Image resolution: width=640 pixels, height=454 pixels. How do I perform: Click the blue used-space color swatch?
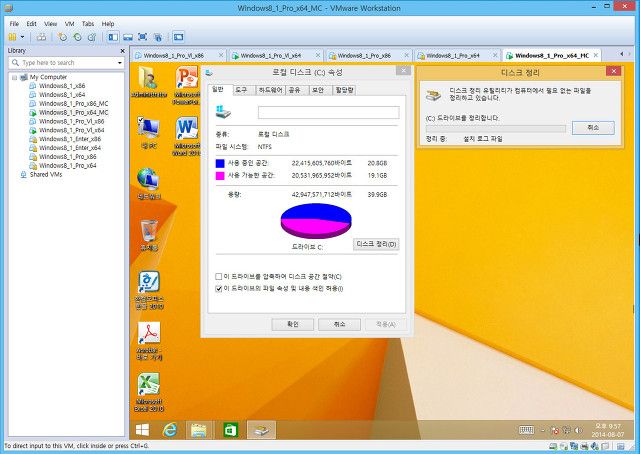(x=220, y=163)
